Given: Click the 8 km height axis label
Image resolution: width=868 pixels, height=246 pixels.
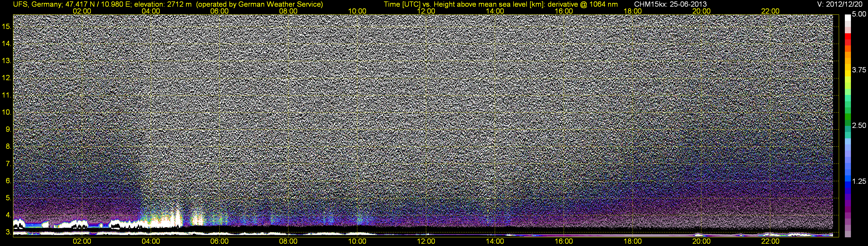Looking at the screenshot, I should click(9, 147).
